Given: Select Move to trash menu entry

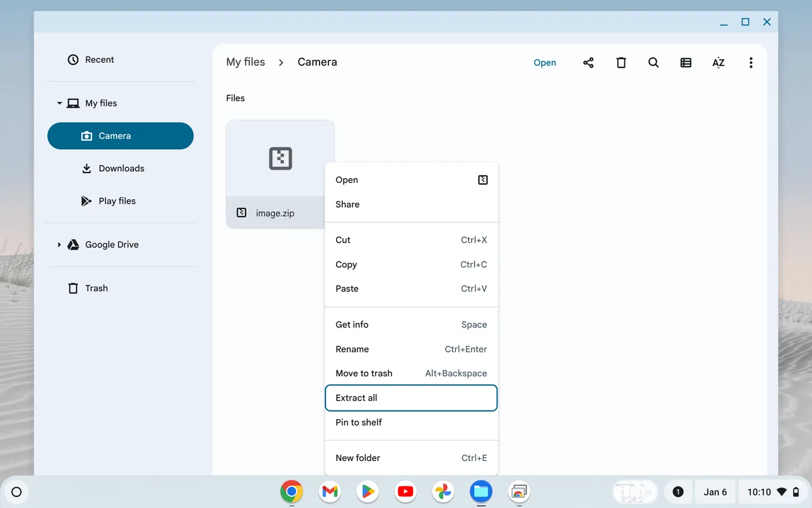Looking at the screenshot, I should pos(411,374).
